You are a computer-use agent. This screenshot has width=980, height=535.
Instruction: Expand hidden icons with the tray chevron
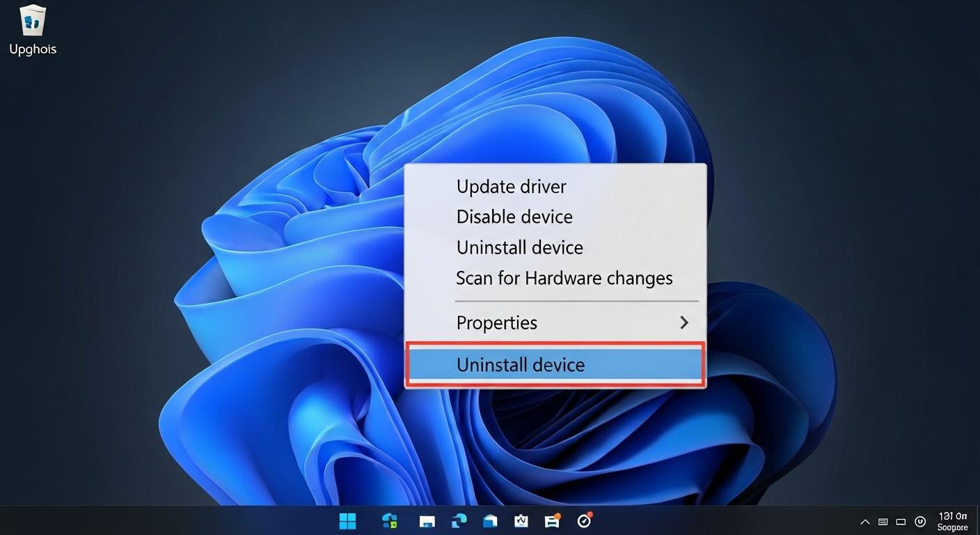coord(864,521)
